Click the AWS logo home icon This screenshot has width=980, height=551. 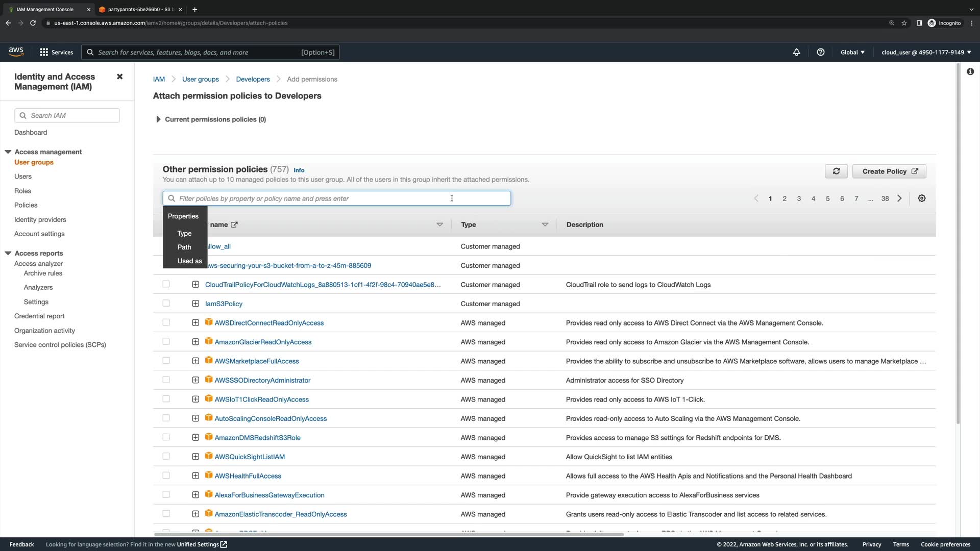click(16, 52)
